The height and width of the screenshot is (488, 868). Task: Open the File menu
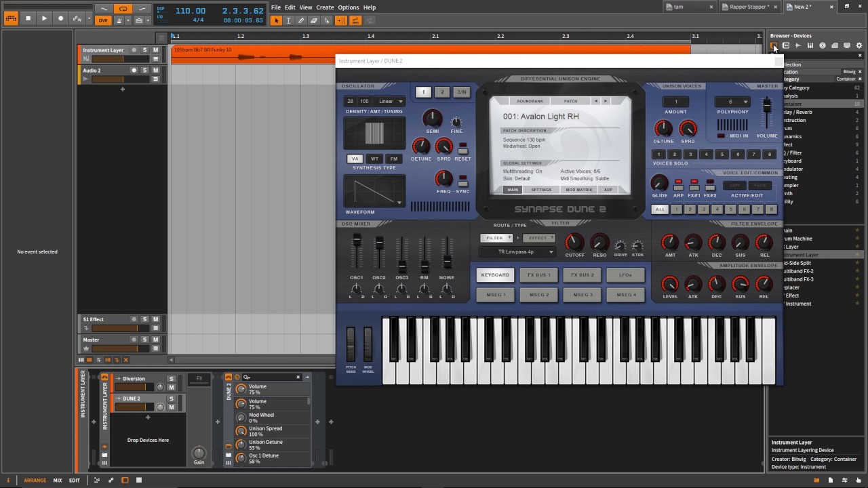(x=276, y=7)
